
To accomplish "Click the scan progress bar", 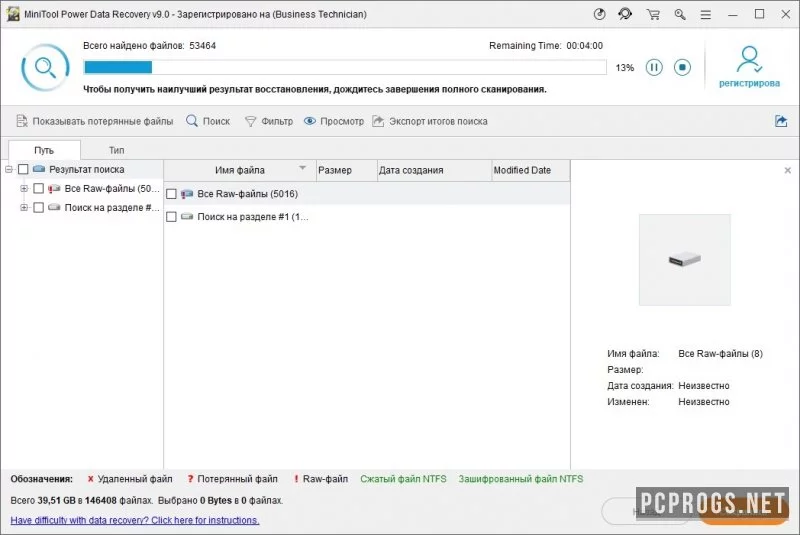I will click(345, 67).
